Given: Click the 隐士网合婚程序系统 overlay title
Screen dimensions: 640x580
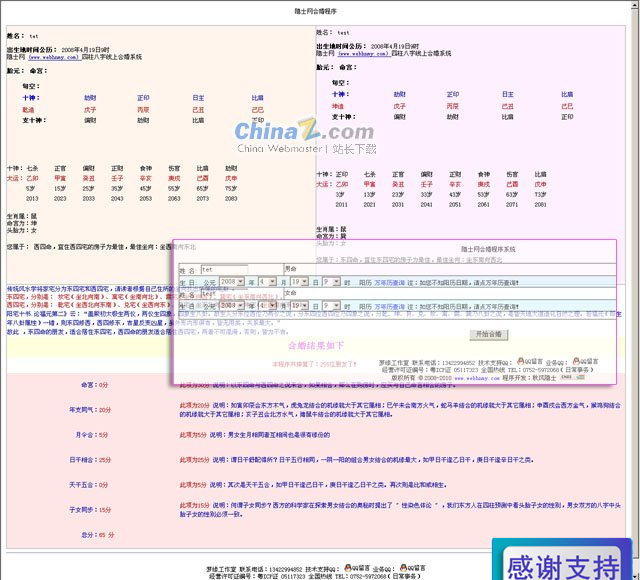Looking at the screenshot, I should point(488,249).
